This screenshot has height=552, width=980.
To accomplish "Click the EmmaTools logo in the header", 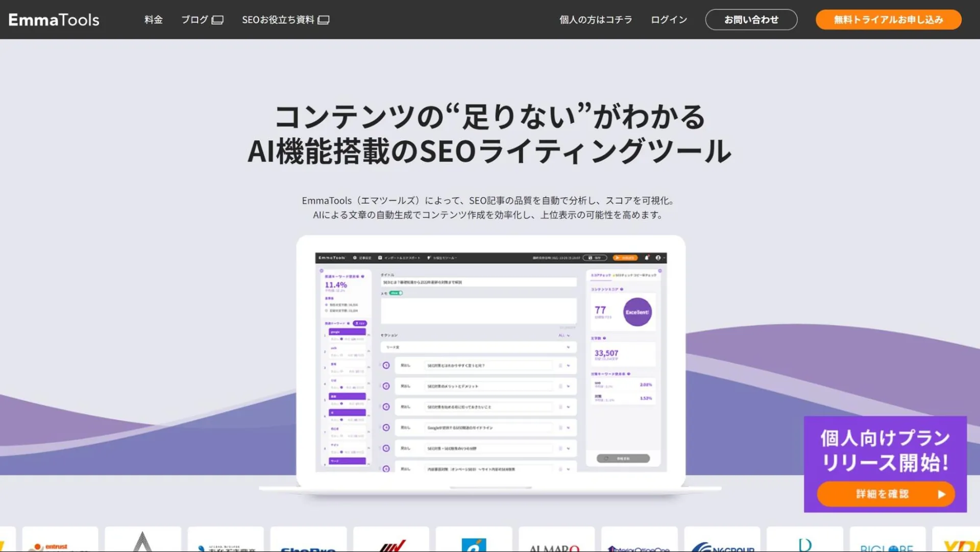I will pos(54,19).
